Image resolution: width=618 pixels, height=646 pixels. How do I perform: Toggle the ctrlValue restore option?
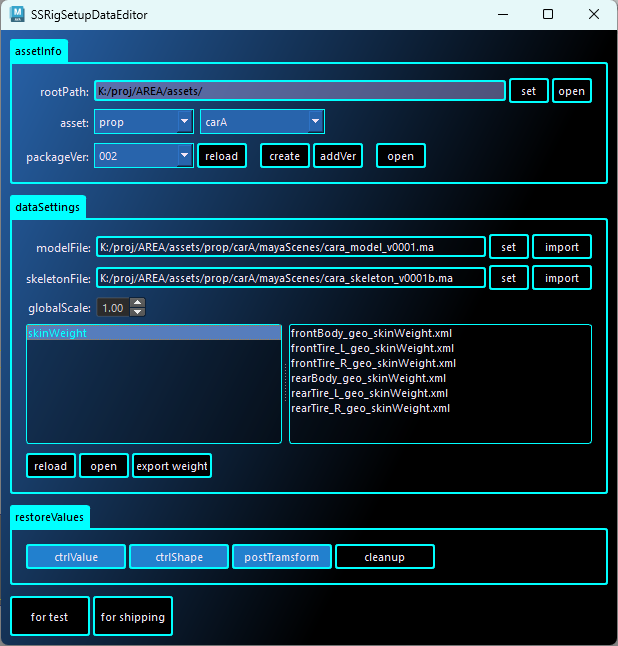pyautogui.click(x=76, y=557)
